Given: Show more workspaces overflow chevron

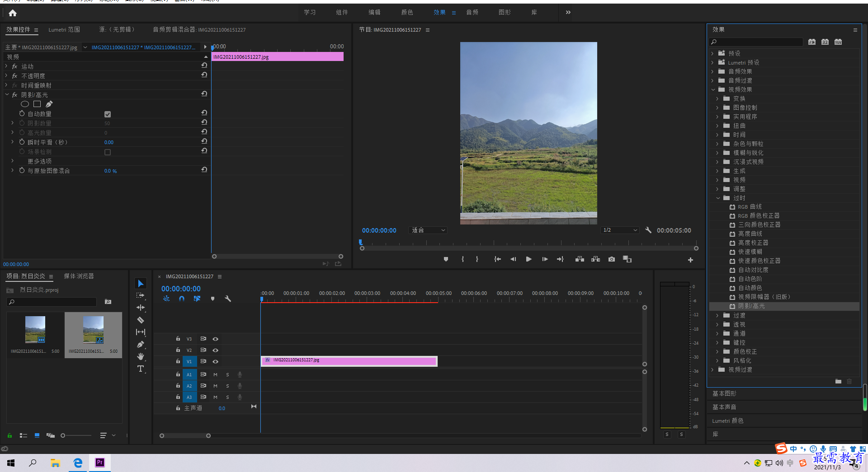Looking at the screenshot, I should (x=568, y=12).
